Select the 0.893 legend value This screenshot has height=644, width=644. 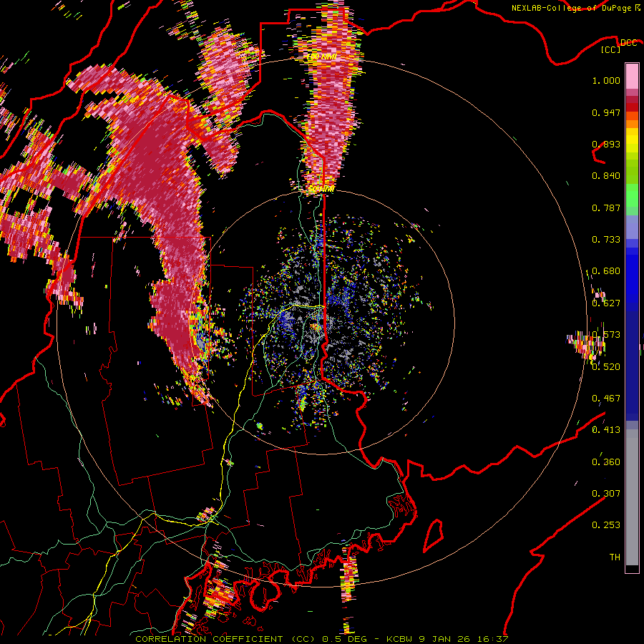click(x=606, y=144)
